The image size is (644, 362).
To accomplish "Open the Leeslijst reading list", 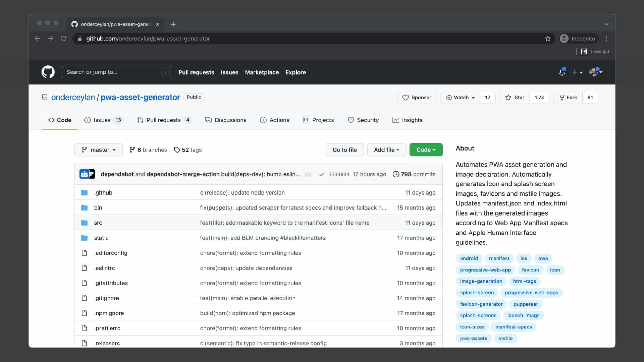I will pos(595,52).
